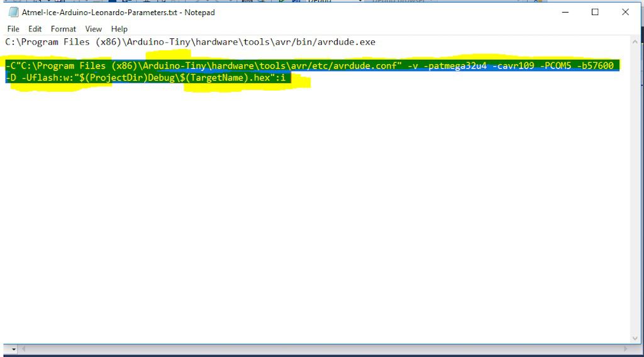Image resolution: width=644 pixels, height=357 pixels.
Task: Click the text '-cavr109' in the parameters
Action: coord(513,65)
